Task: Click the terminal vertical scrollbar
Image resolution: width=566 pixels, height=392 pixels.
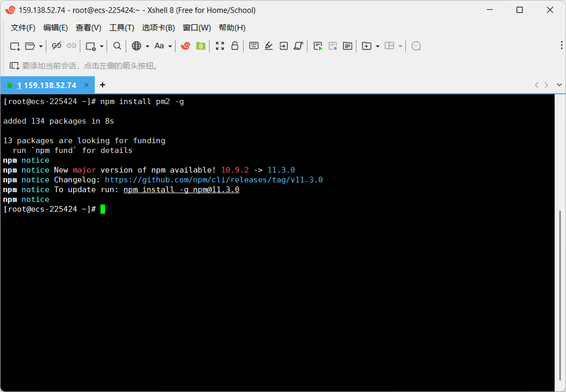Action: 560,295
